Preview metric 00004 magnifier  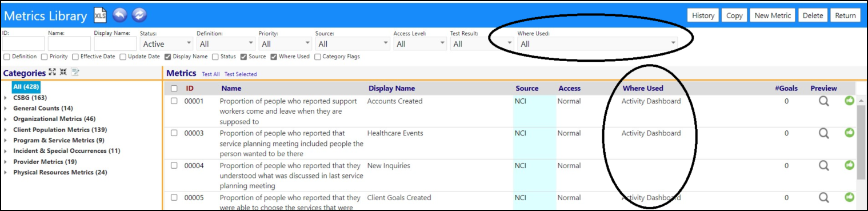[823, 166]
